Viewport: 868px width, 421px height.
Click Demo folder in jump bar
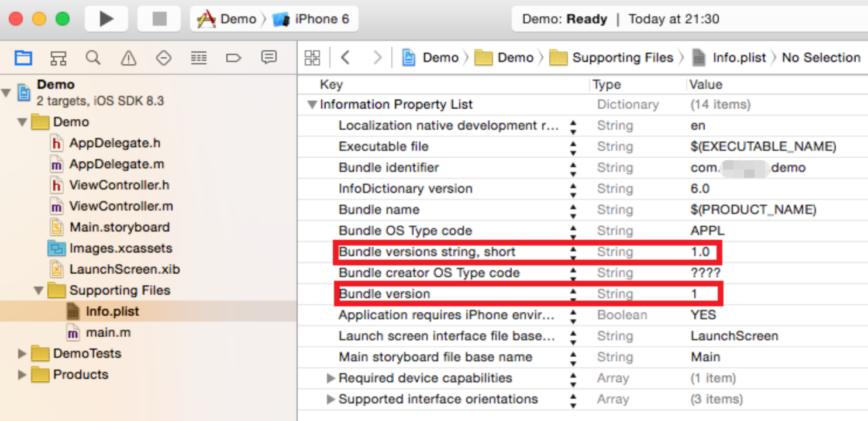(505, 57)
